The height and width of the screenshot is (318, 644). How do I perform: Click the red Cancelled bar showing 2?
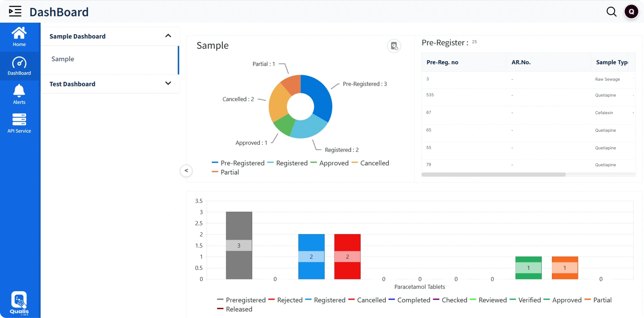[x=347, y=257]
